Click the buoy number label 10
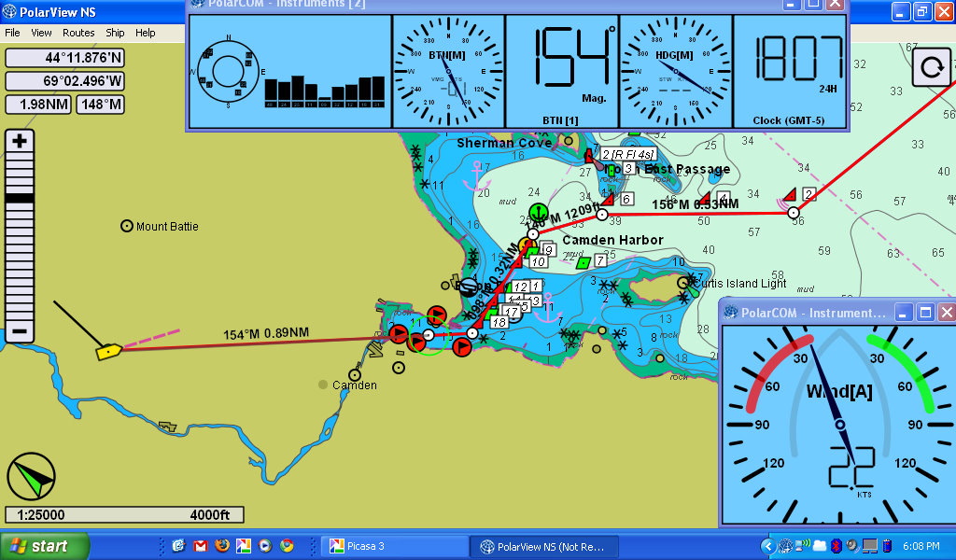Image resolution: width=956 pixels, height=560 pixels. pos(538,261)
